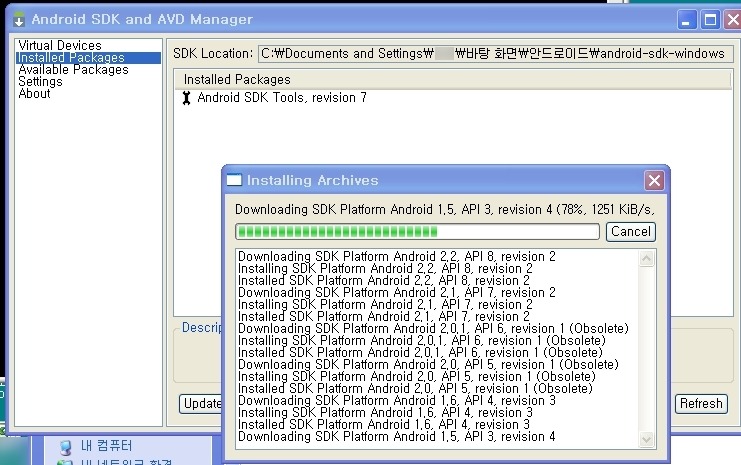Open the 내 컴퓨터 shortcut label

point(106,446)
